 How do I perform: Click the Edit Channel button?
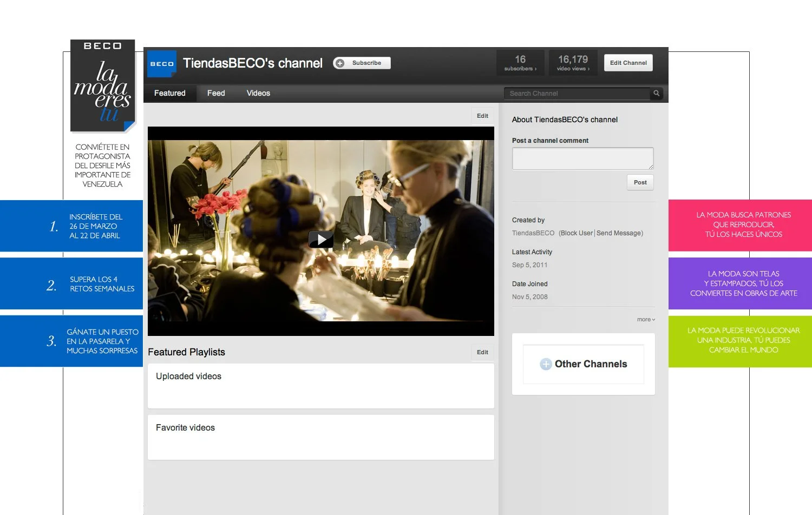coord(628,63)
